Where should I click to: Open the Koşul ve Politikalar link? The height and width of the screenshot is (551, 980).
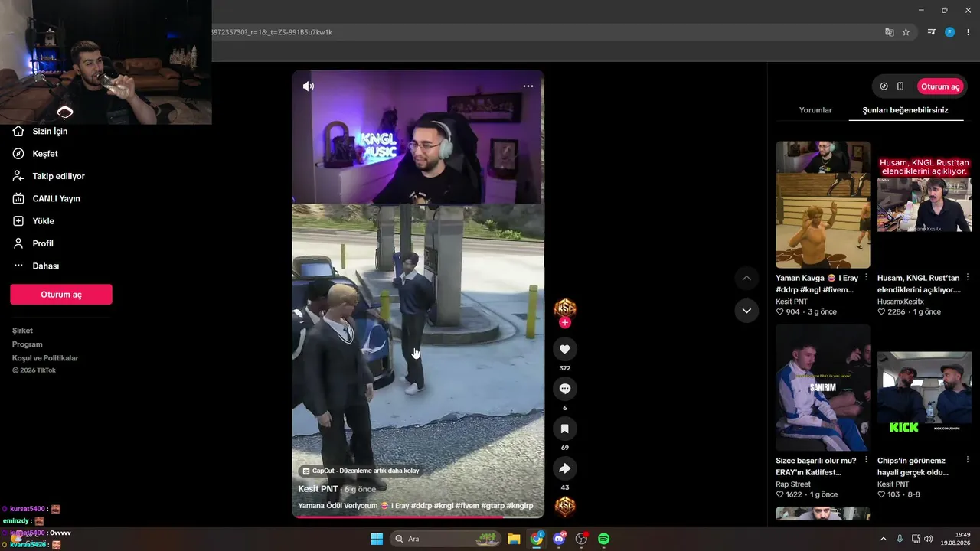coord(45,358)
